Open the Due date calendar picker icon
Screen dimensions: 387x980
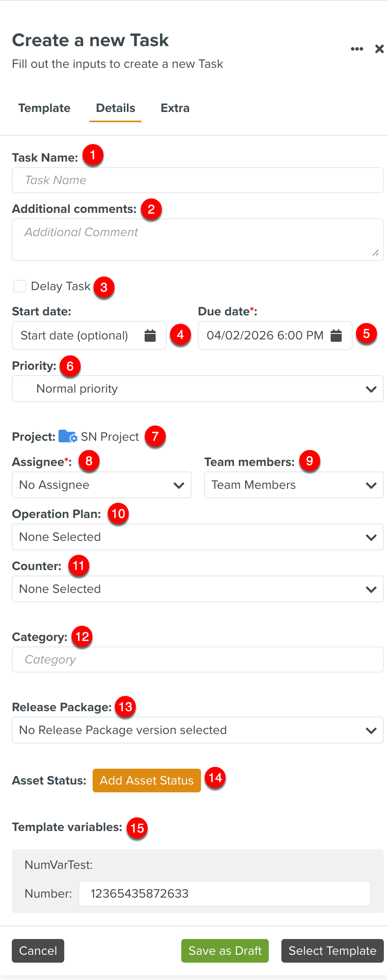tap(336, 335)
